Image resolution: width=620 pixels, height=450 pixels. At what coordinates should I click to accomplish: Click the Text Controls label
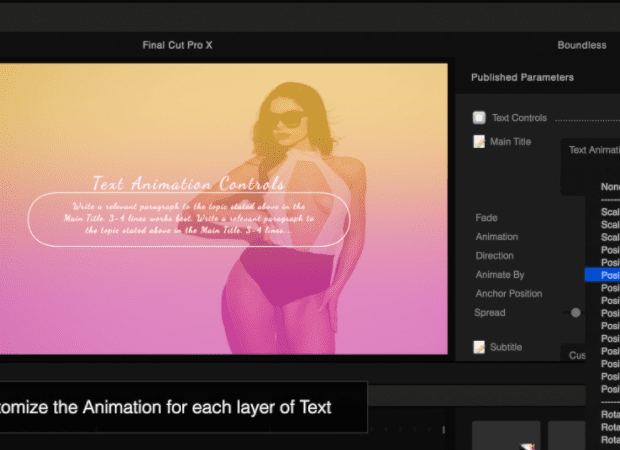click(x=519, y=118)
